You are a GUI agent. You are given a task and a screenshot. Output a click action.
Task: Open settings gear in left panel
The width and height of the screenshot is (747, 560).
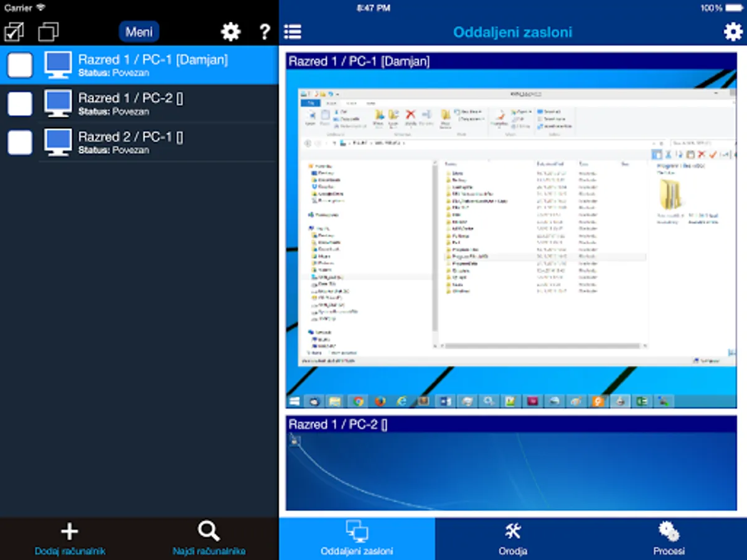coord(231,32)
